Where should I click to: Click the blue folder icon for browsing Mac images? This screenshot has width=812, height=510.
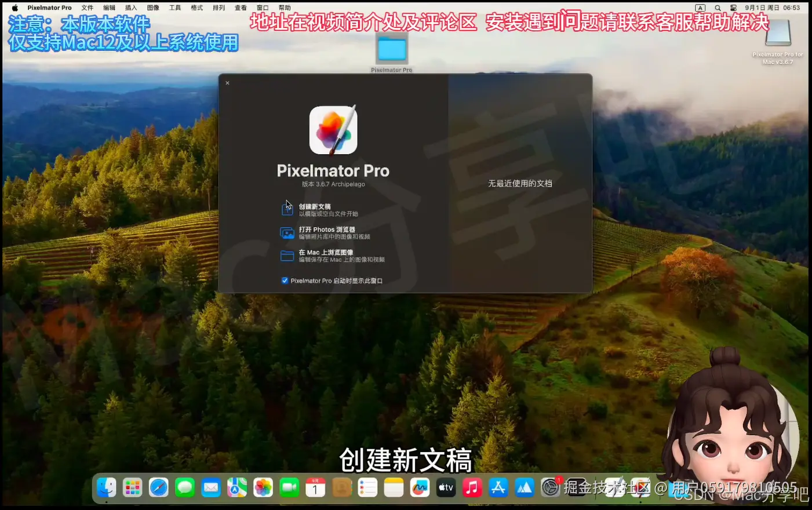coord(287,255)
